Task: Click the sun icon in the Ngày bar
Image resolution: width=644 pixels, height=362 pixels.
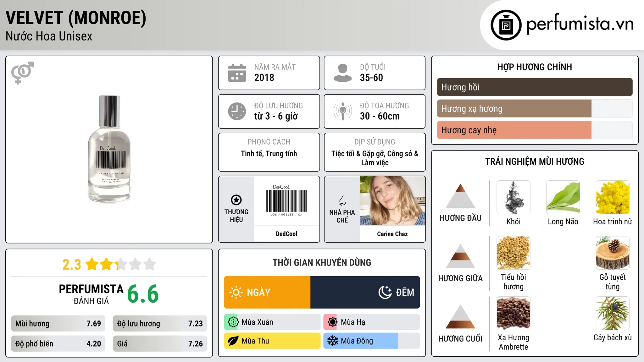Action: click(236, 292)
